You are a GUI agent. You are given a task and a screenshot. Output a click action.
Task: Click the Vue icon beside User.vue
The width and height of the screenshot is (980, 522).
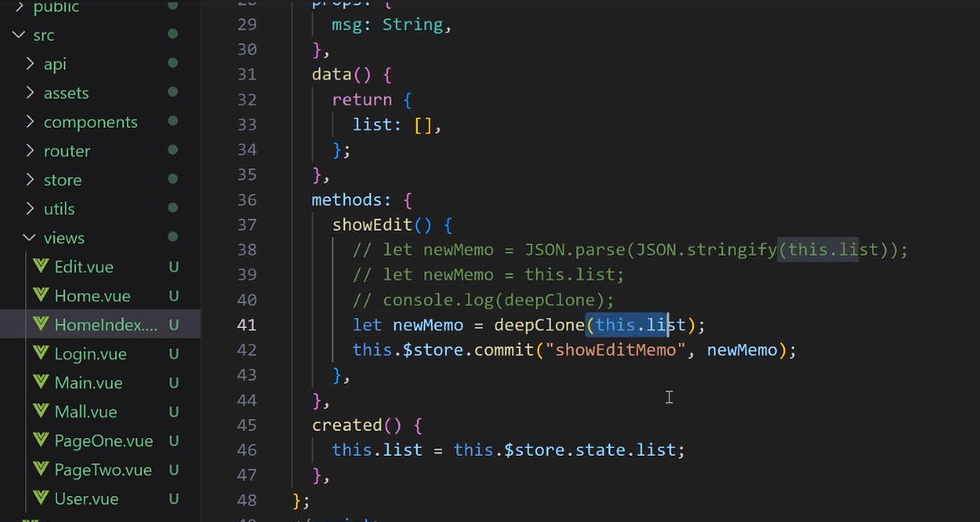coord(41,498)
